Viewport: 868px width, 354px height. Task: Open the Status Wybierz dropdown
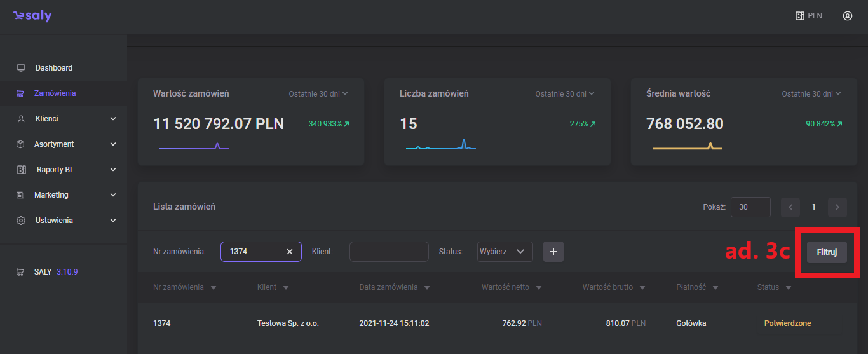(505, 252)
